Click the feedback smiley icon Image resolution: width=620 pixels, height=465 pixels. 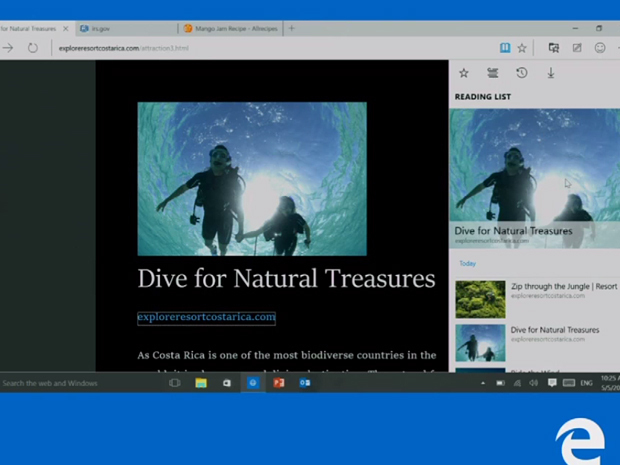tap(600, 48)
